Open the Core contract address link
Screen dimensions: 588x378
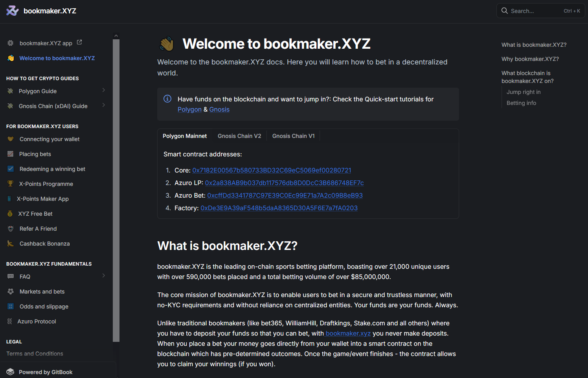(272, 170)
